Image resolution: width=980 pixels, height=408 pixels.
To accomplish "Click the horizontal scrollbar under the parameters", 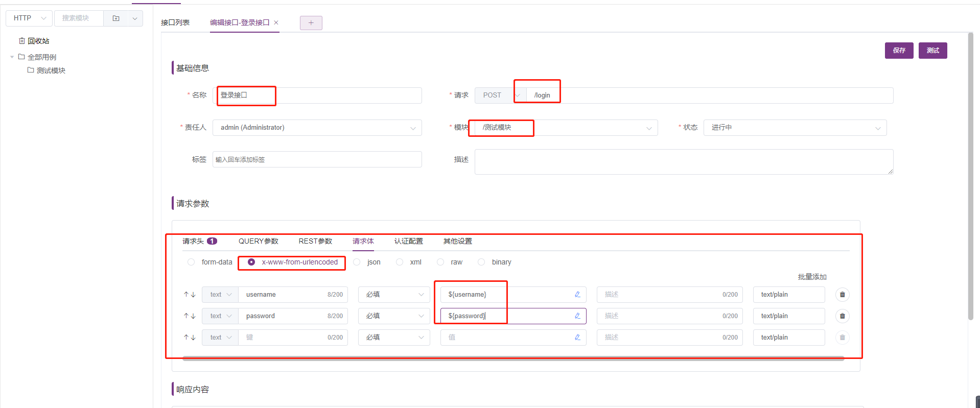I will pyautogui.click(x=513, y=358).
